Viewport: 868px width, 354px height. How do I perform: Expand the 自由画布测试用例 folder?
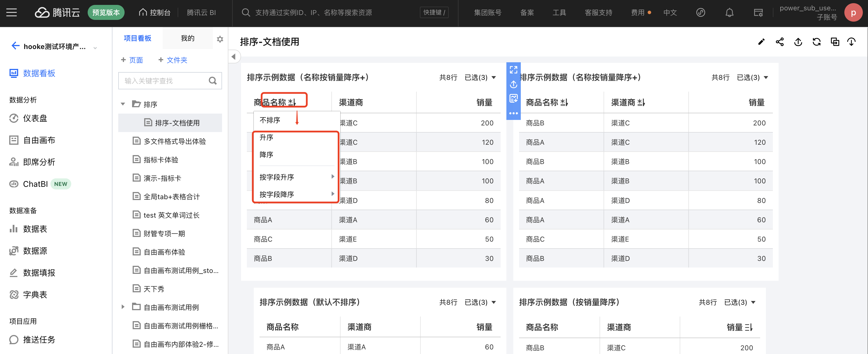click(123, 307)
